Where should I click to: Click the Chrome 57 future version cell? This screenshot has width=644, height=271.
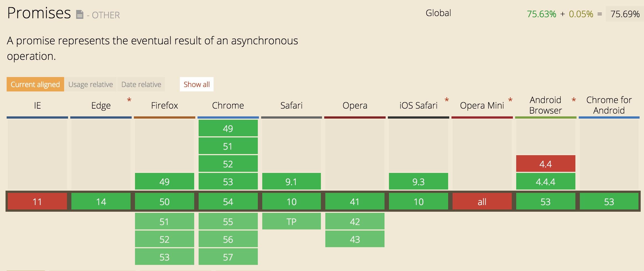(x=228, y=257)
